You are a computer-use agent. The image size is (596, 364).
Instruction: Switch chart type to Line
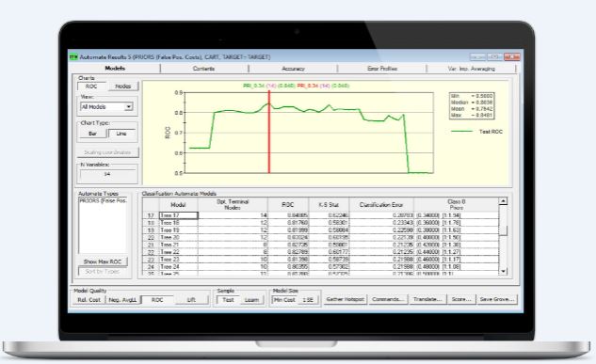121,134
